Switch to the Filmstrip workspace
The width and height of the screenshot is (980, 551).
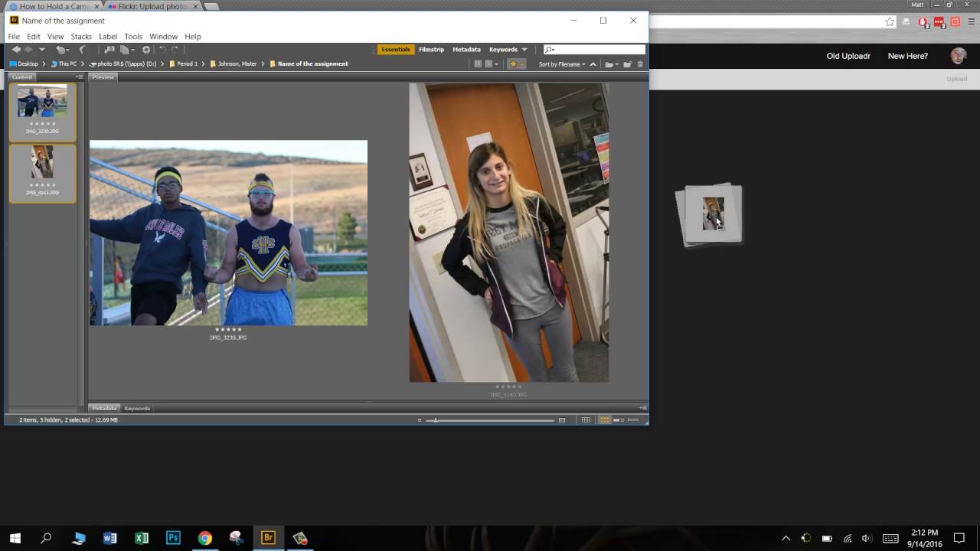pos(431,50)
